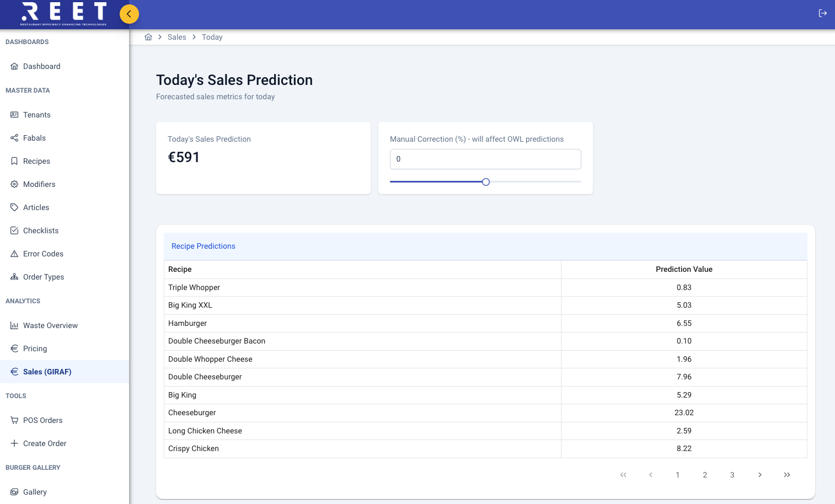
Task: Open the Waste Overview chart icon
Action: click(x=14, y=325)
